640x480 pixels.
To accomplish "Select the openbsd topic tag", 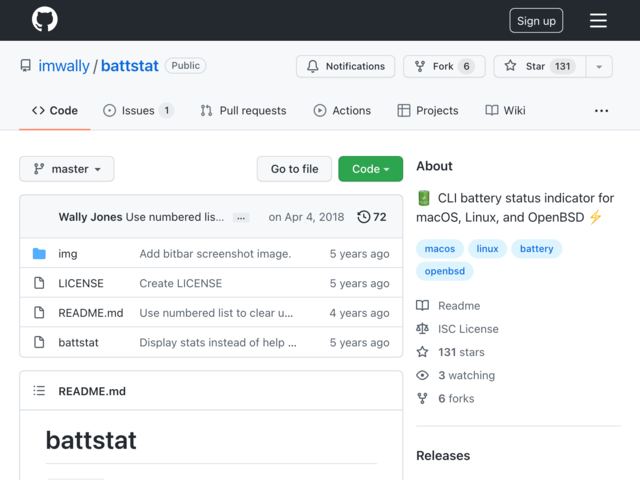I will tap(444, 271).
